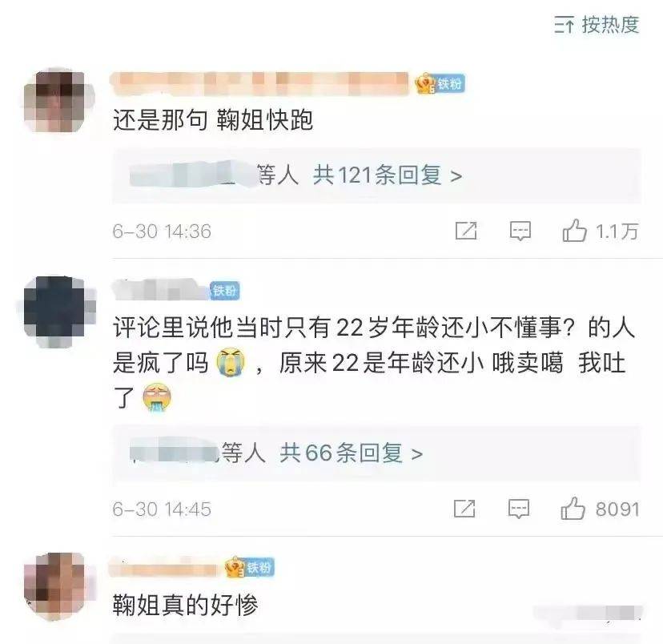
Task: Open first commenter's pixelated avatar
Action: coord(59,101)
